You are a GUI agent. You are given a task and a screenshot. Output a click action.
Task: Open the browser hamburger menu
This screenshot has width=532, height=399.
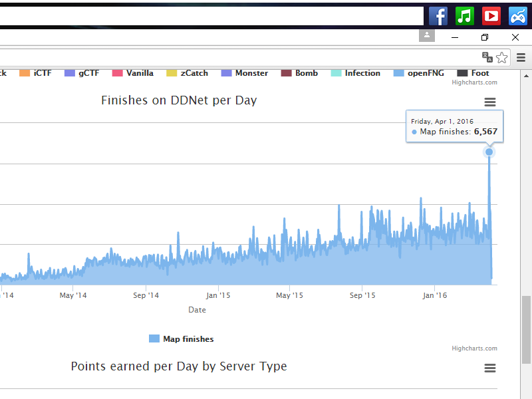[521, 57]
